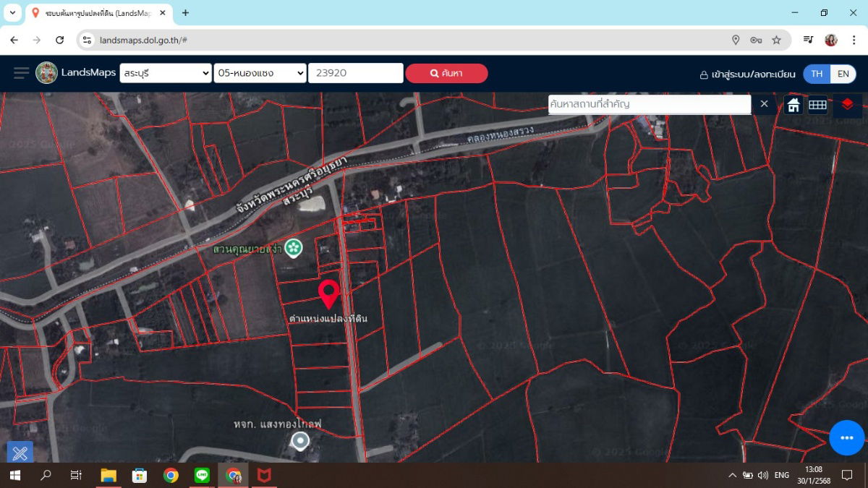Expand the district dropdown showing 05-หนองแซง
868x488 pixels.
tap(260, 73)
